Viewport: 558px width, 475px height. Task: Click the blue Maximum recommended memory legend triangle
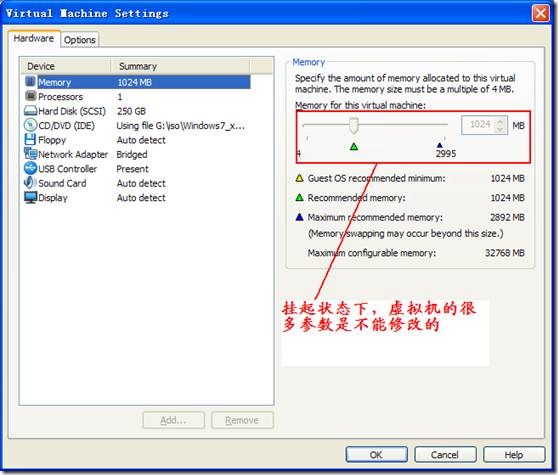(x=300, y=217)
